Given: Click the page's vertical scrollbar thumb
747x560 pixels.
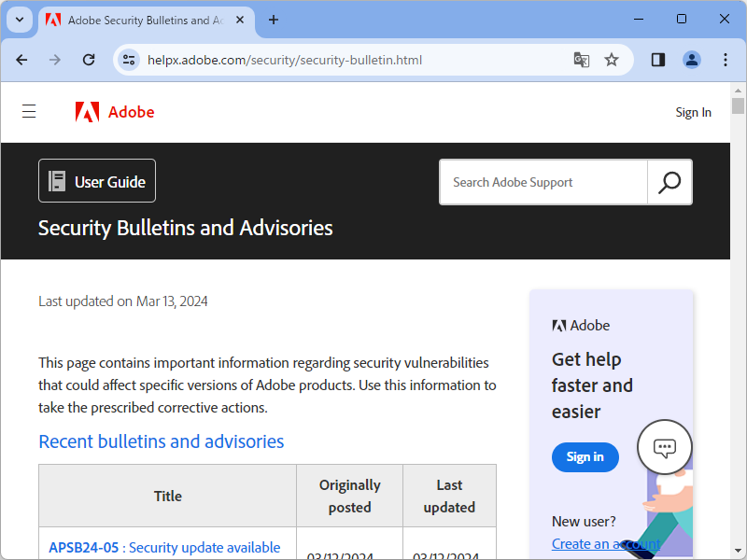Looking at the screenshot, I should (x=738, y=105).
